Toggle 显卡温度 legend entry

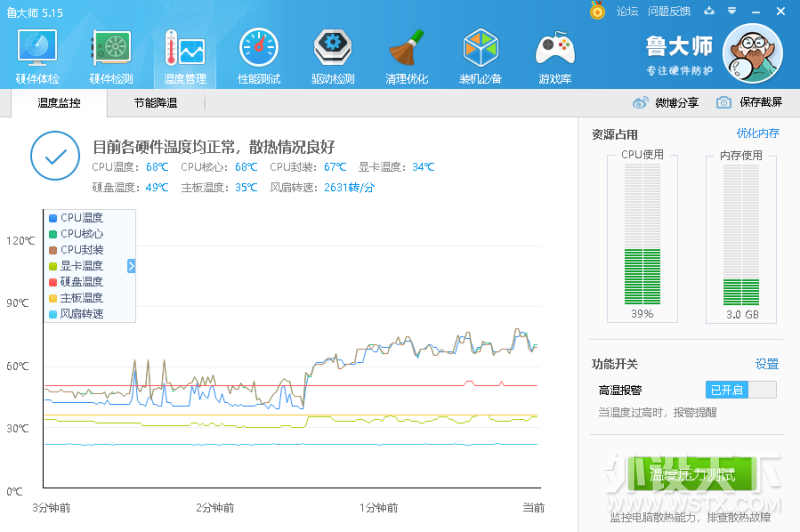[x=76, y=266]
